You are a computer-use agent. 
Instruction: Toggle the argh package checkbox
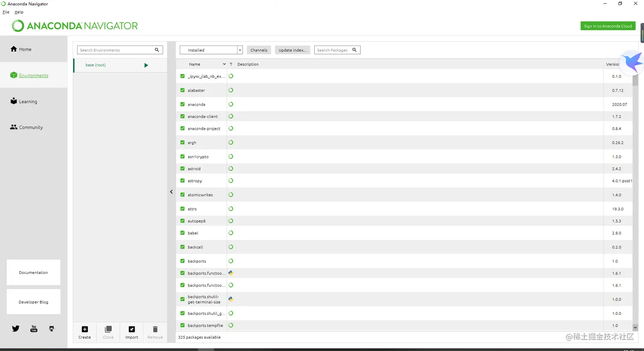pyautogui.click(x=183, y=143)
